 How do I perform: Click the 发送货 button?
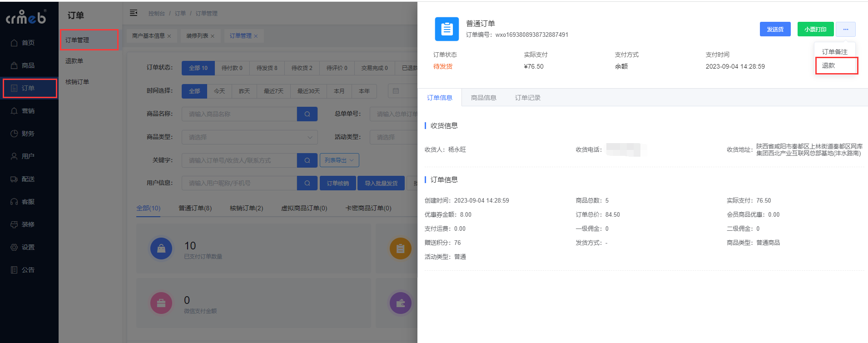[775, 30]
